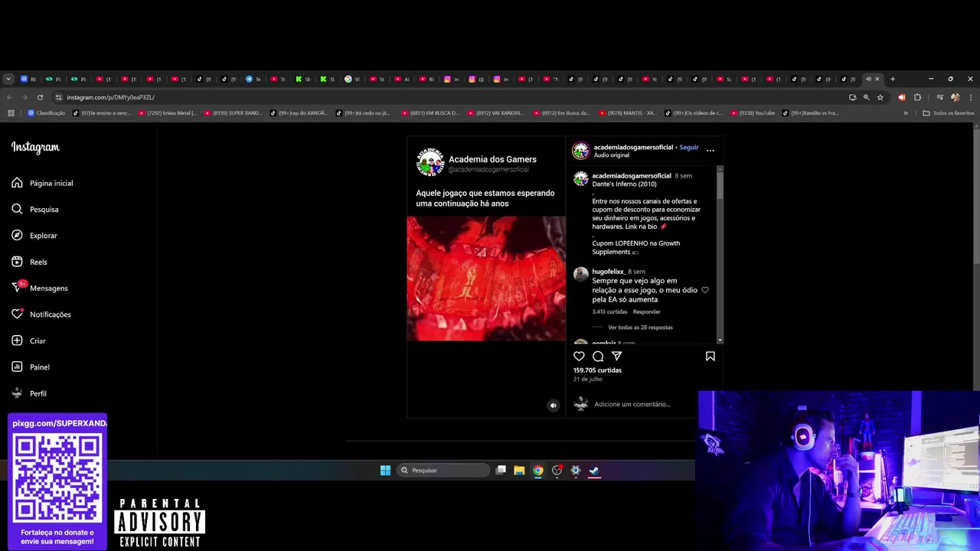Click the install app icon in address bar
Screen dimensions: 980x551
(x=853, y=97)
